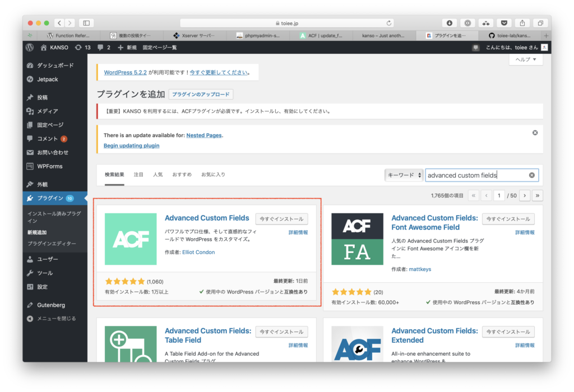Select the おすすめ tab

click(182, 175)
